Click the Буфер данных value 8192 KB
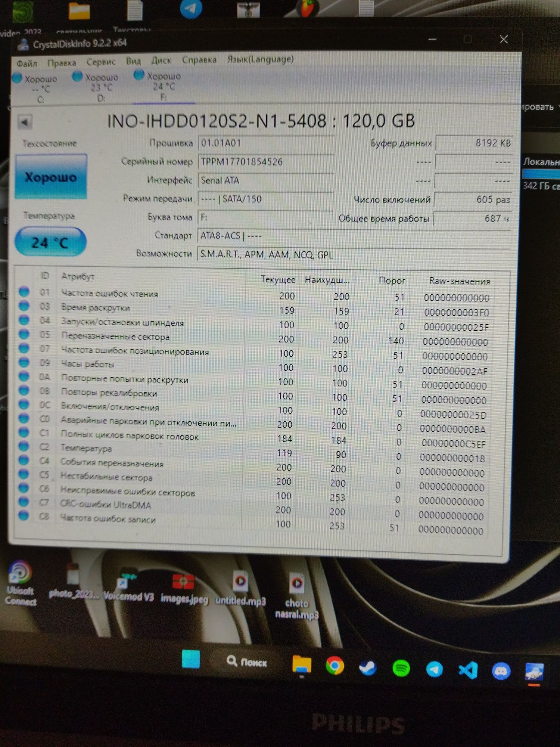The height and width of the screenshot is (747, 560). tap(474, 143)
